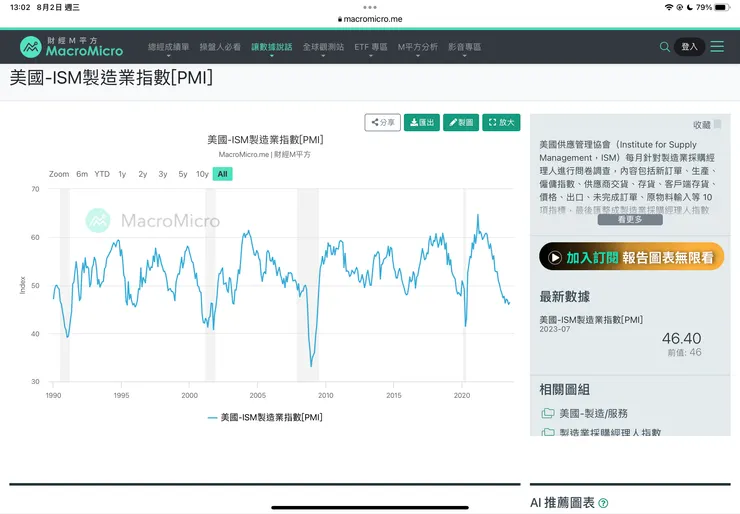Expand arrow under 總經成績單
740x514 pixels.
point(168,56)
